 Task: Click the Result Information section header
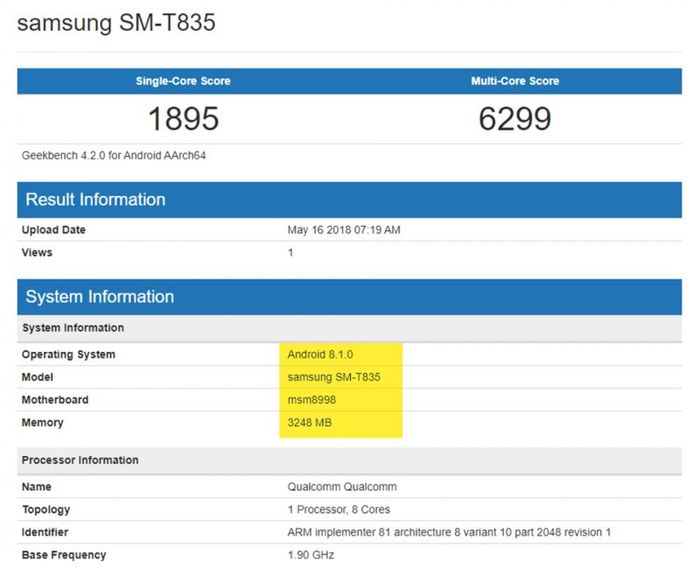(x=350, y=199)
